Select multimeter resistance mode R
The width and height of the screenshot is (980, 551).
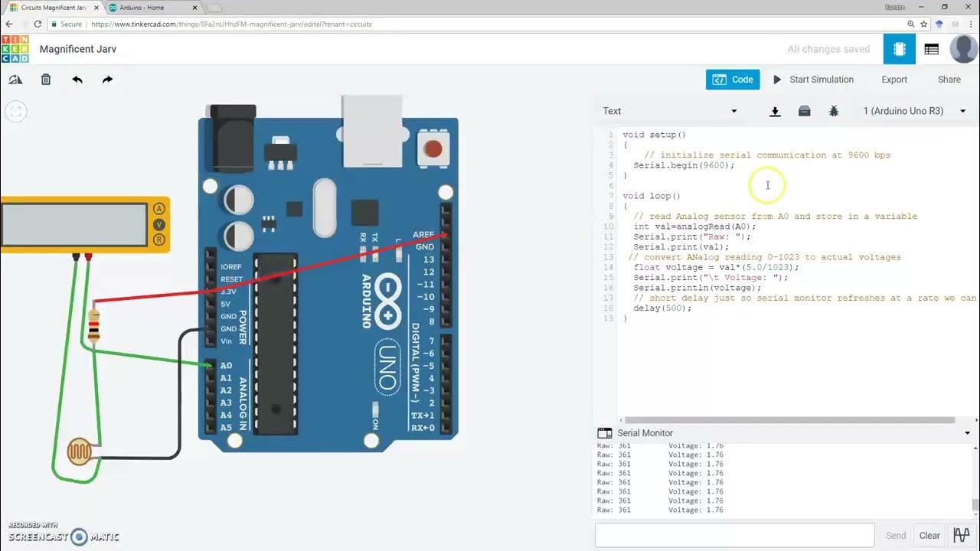click(x=159, y=240)
